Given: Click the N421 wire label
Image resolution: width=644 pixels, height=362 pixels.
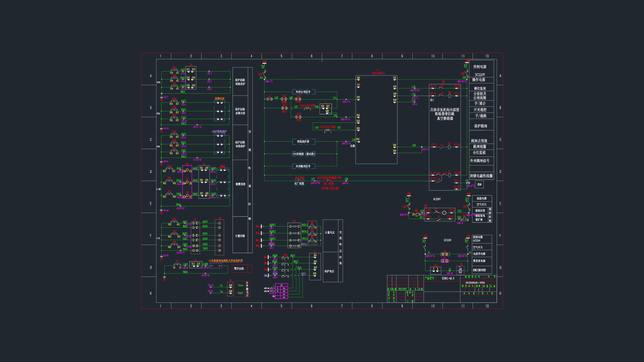Looking at the screenshot, I should pos(184,123).
